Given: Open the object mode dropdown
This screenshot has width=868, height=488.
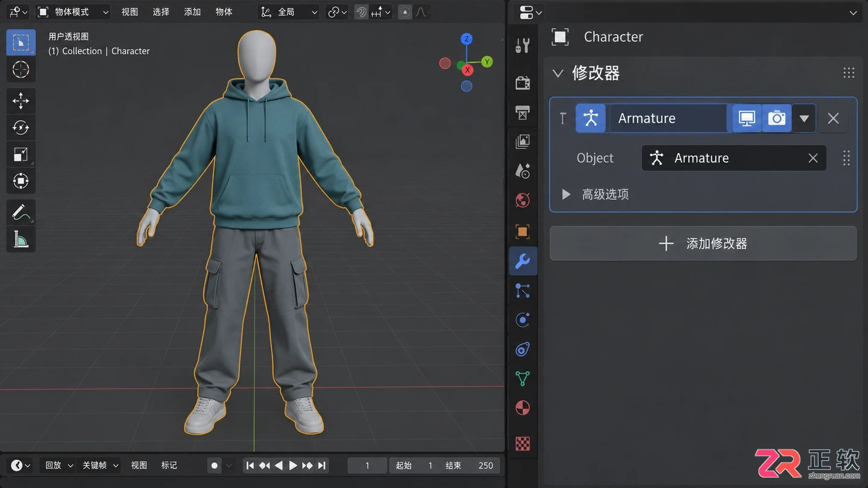Looking at the screenshot, I should point(72,12).
